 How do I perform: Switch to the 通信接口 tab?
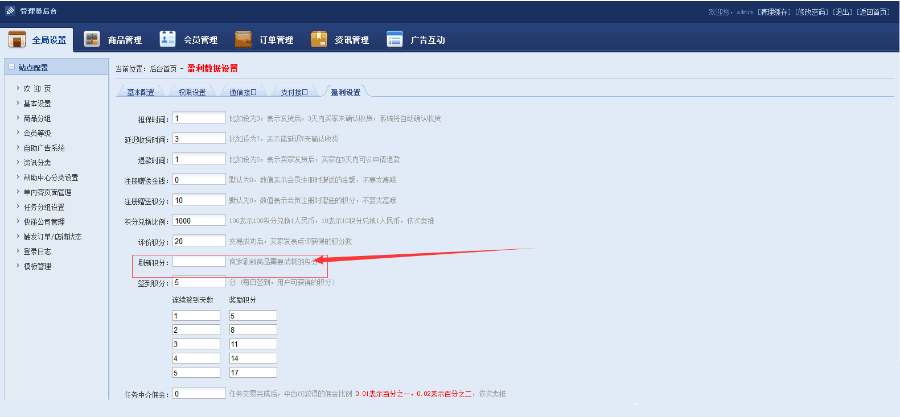[243, 92]
